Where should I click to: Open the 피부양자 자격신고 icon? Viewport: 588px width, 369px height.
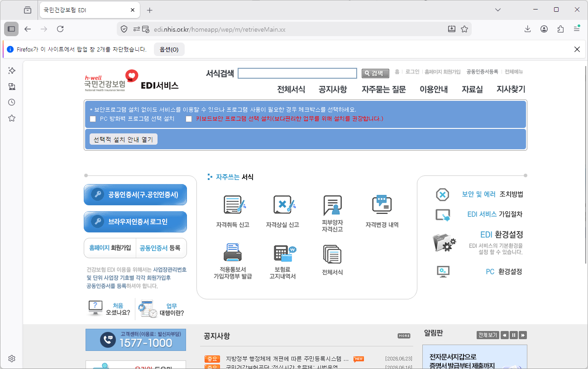tap(332, 206)
